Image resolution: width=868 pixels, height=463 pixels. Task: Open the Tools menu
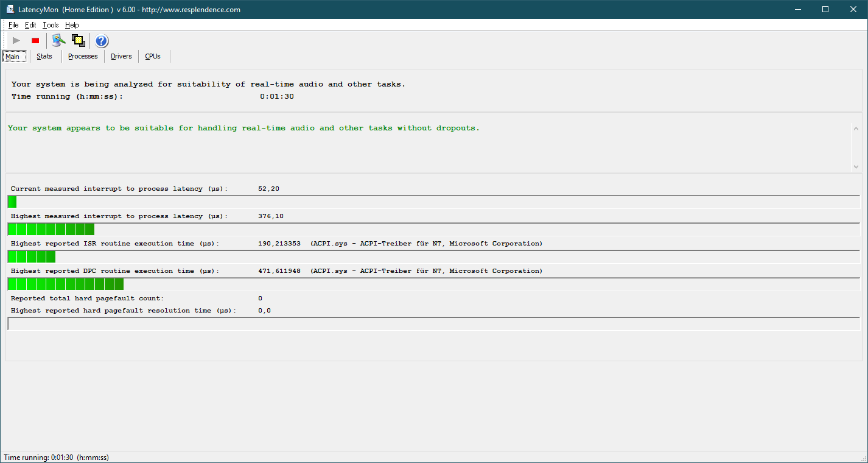click(51, 25)
